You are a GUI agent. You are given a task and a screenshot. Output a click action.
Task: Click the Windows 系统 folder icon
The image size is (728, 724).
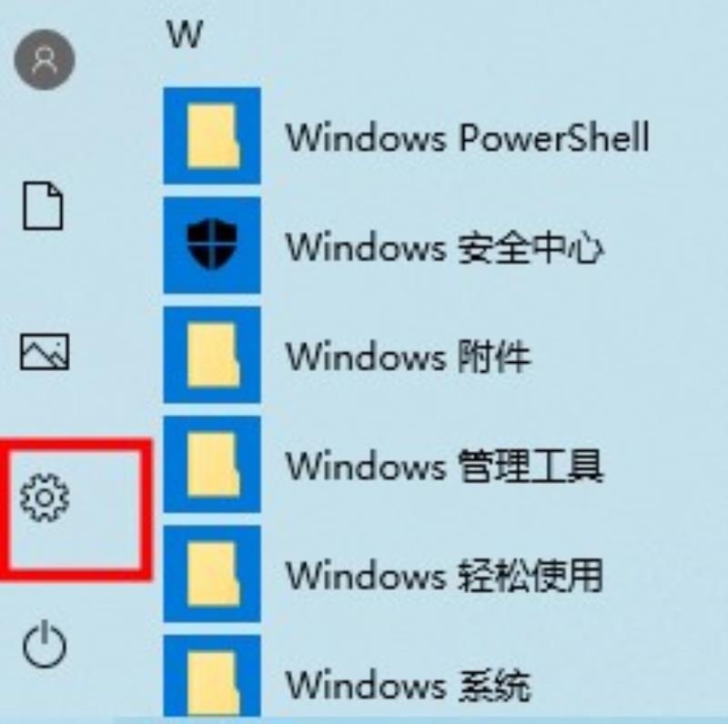pos(212,676)
